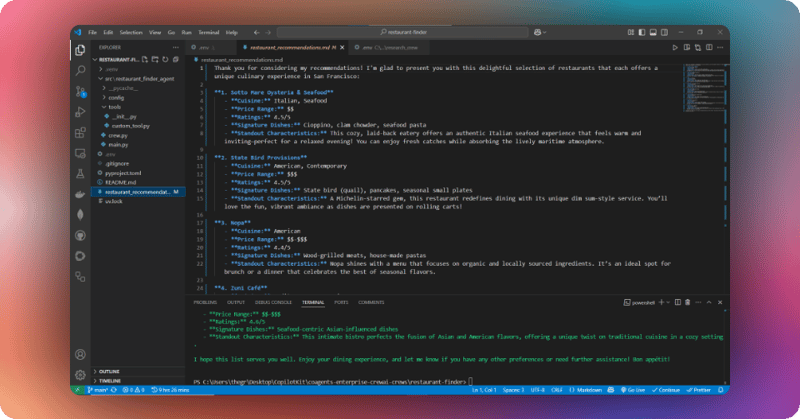Maximize the terminal panel size
Viewport: 800px width, 419px height.
pos(709,302)
